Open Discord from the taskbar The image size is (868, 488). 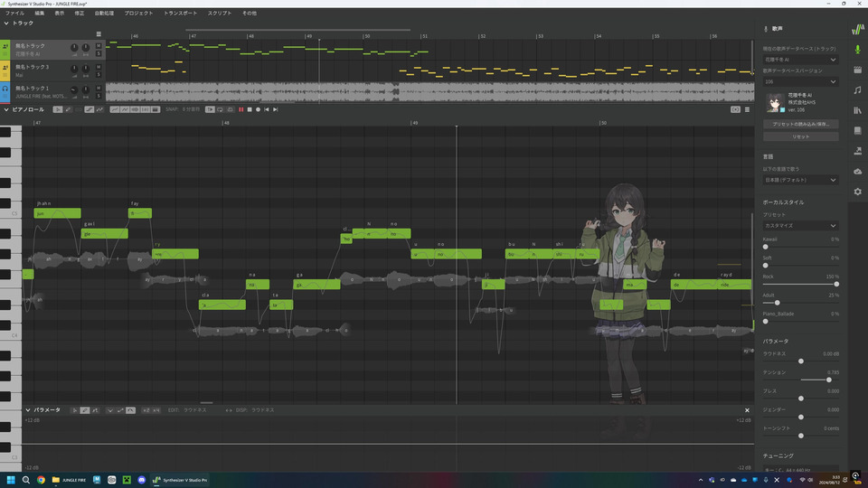(141, 480)
